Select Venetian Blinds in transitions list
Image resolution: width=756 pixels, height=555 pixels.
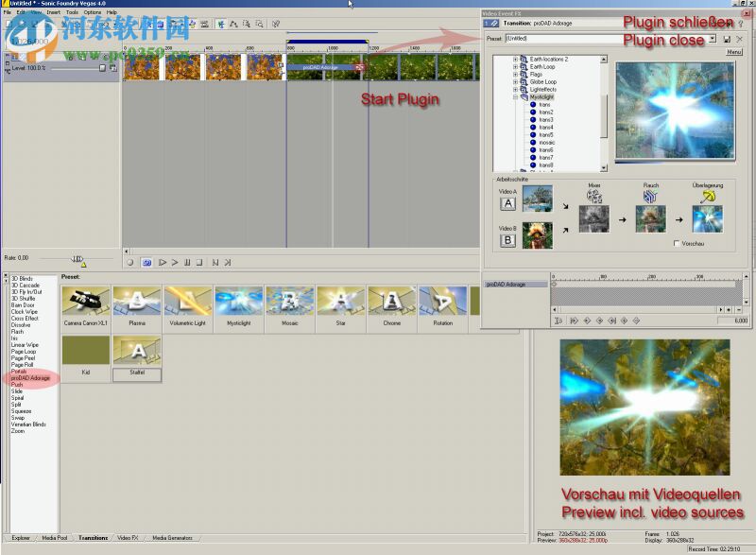[x=28, y=425]
